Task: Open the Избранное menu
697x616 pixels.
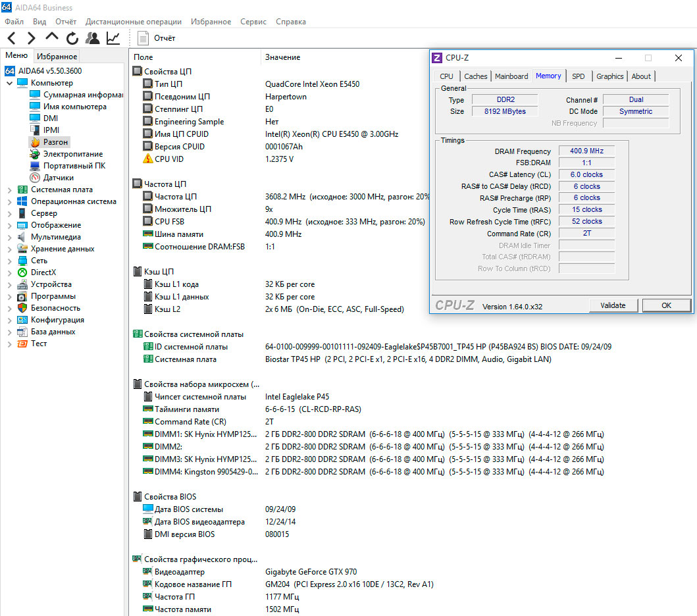Action: tap(211, 21)
